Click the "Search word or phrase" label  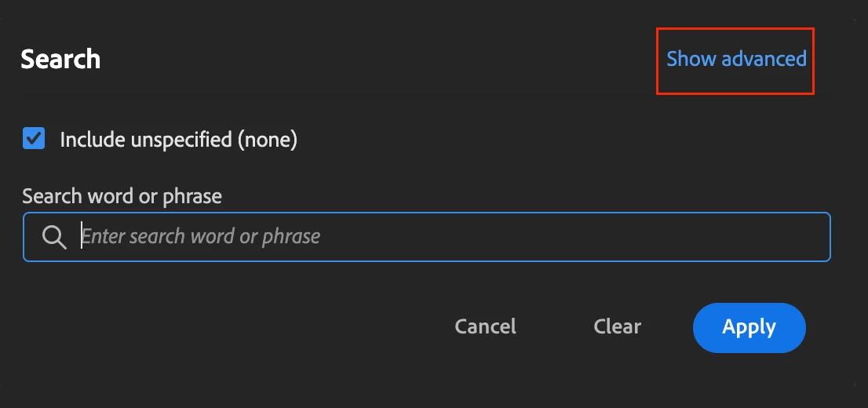point(122,196)
